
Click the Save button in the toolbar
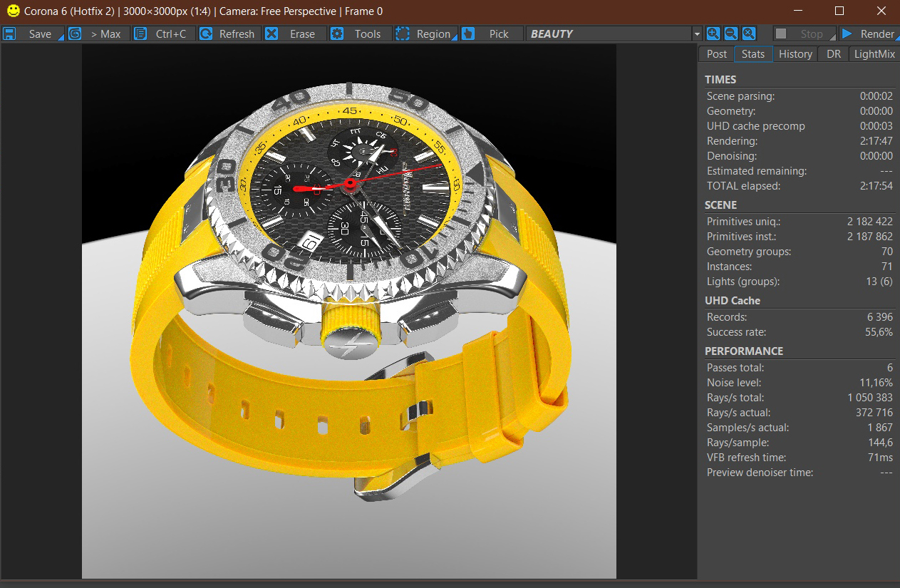click(32, 33)
